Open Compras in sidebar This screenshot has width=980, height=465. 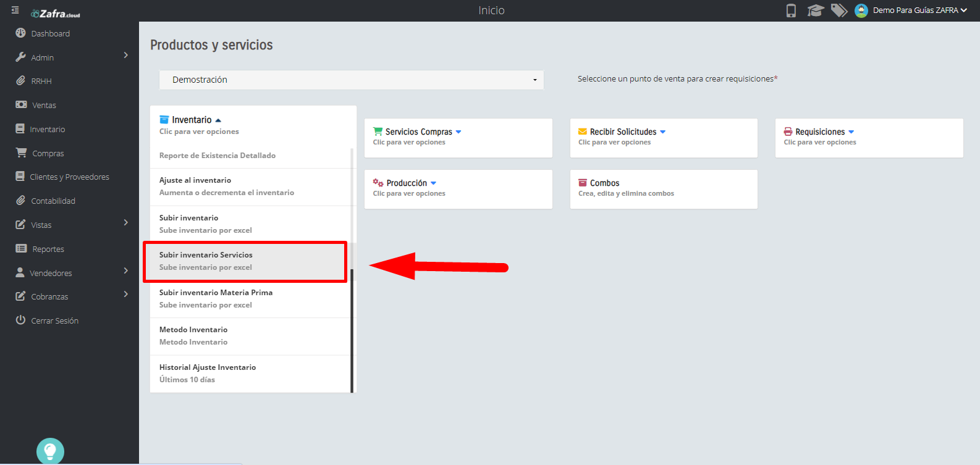48,153
